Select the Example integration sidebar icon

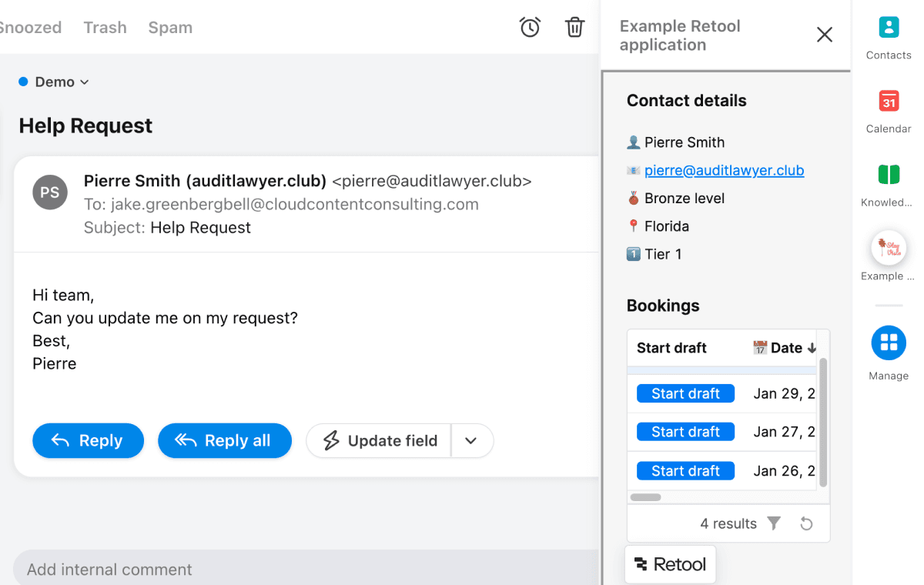(889, 247)
